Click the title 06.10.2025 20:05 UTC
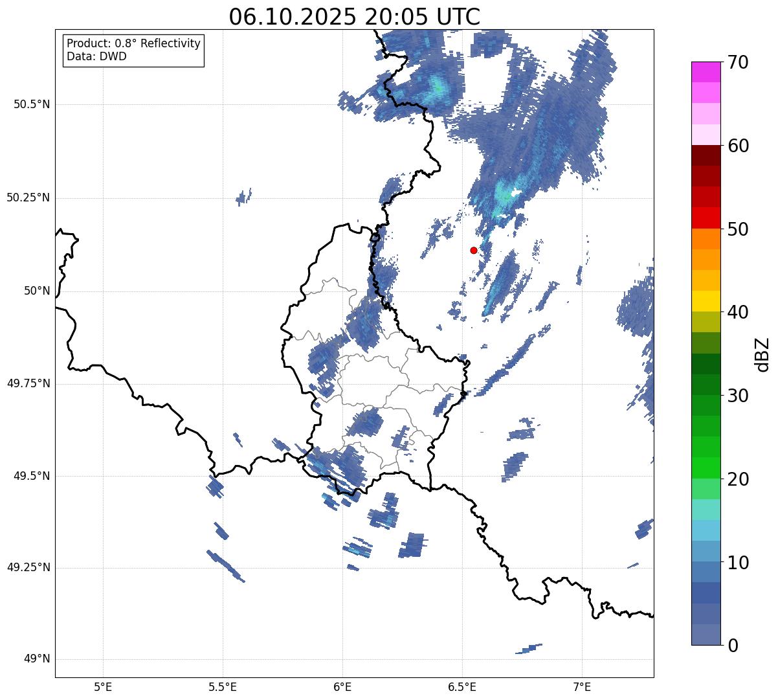Image resolution: width=778 pixels, height=700 pixels. [355, 17]
